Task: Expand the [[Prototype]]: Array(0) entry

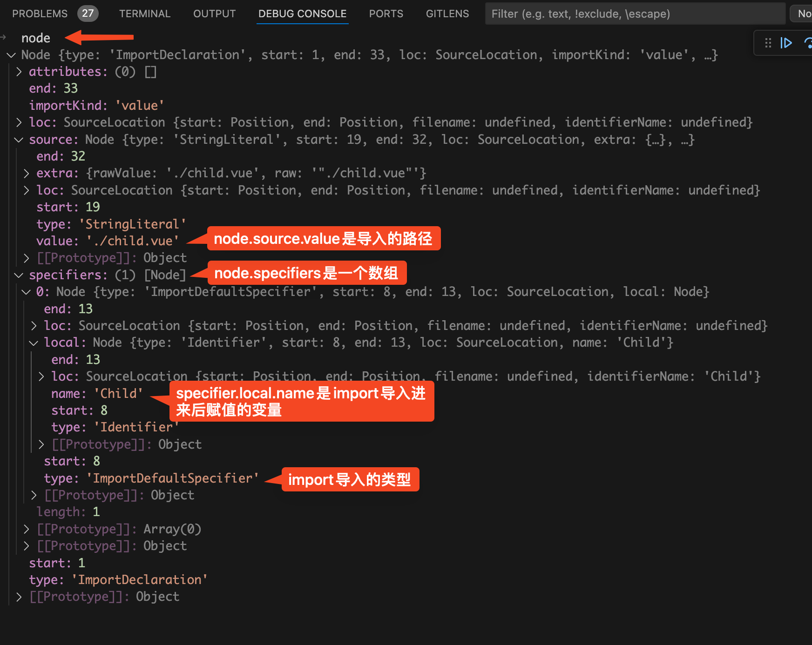Action: pos(27,529)
